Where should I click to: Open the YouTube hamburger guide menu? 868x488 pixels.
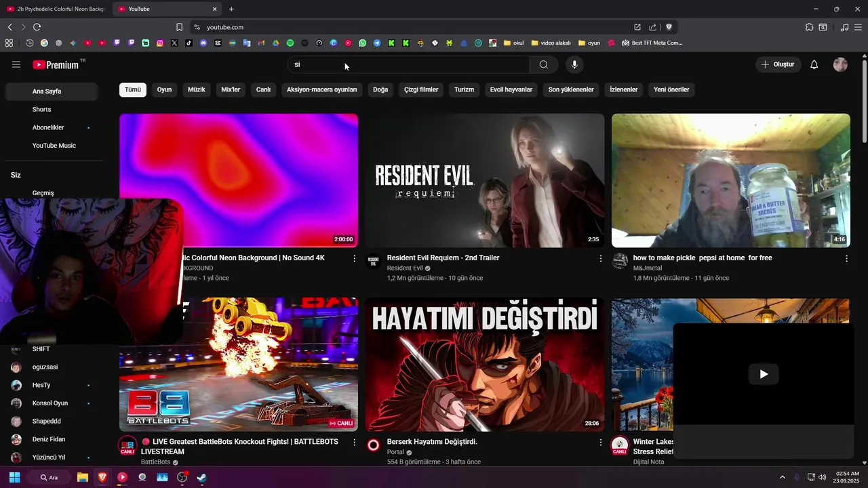pyautogui.click(x=16, y=64)
